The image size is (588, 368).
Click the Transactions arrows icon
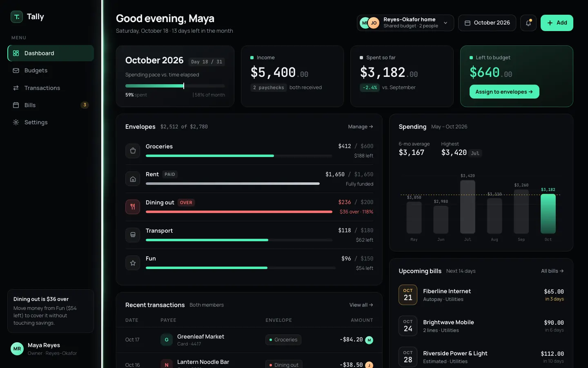click(16, 88)
